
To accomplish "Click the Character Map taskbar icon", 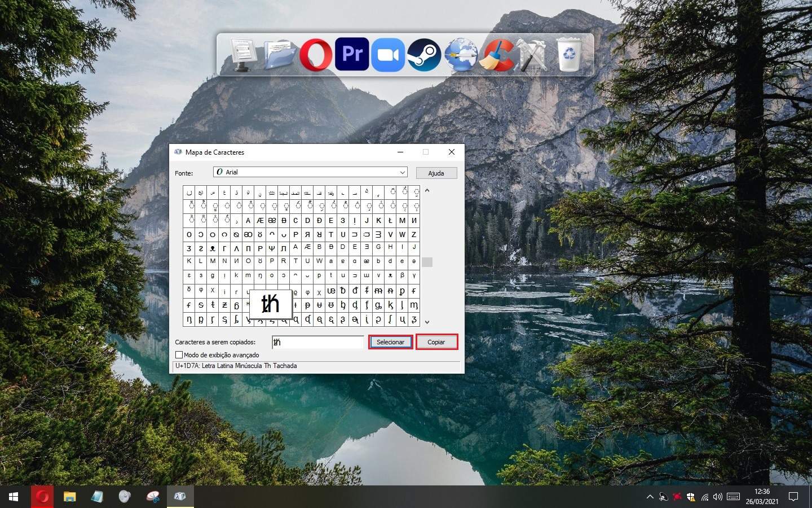I will tap(180, 497).
